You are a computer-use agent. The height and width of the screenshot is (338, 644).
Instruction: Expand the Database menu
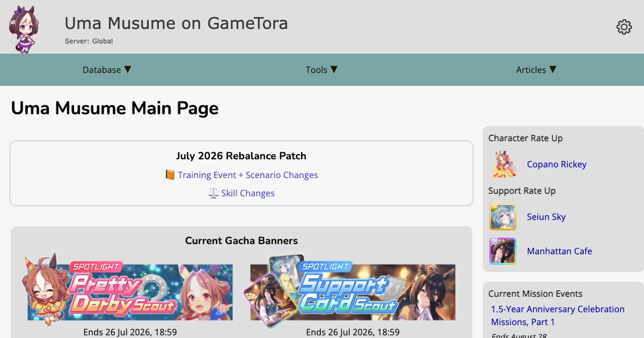(107, 70)
